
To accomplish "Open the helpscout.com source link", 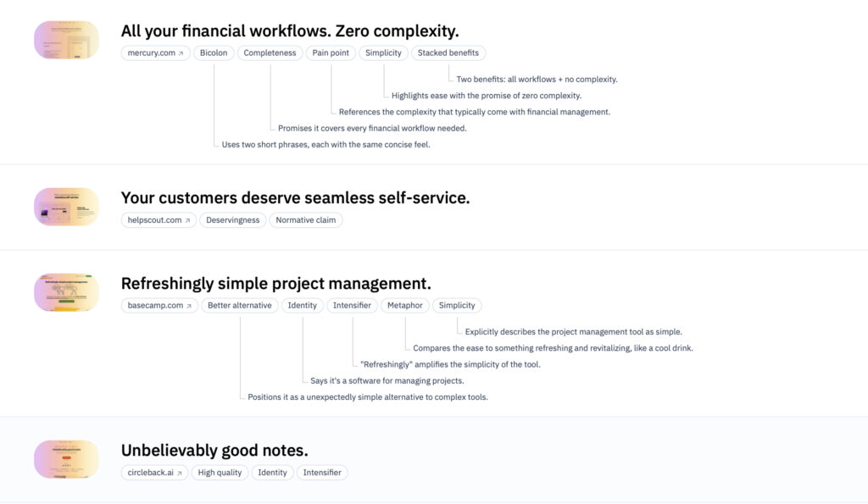I will 159,220.
